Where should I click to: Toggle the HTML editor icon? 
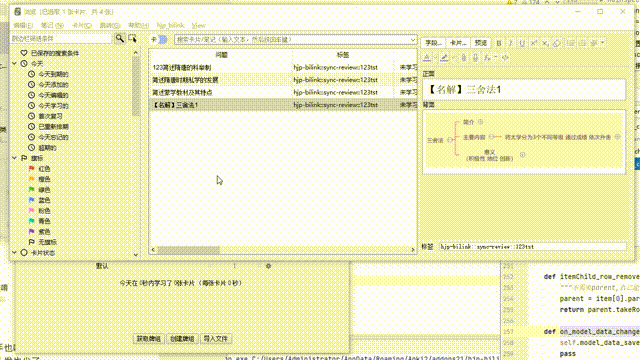pos(505,58)
